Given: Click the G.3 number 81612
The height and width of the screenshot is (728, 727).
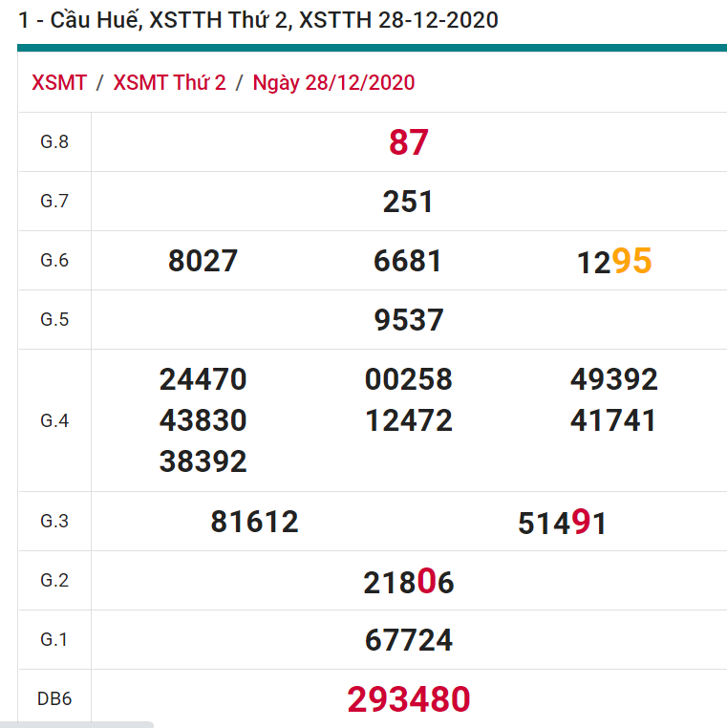Looking at the screenshot, I should point(254,522).
